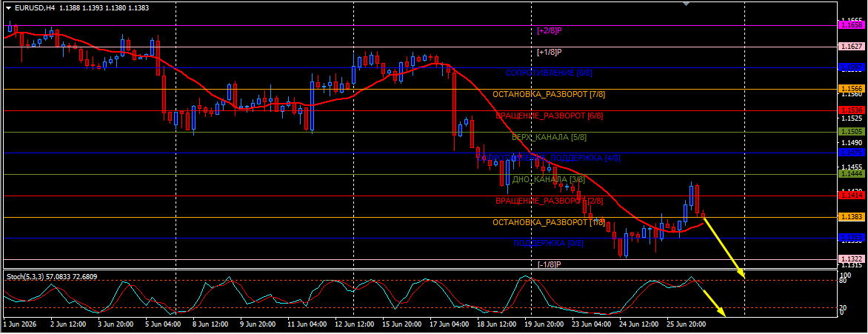Click the OHLC quote values 1.1388 1.1393 1.1380 1.1383
Viewport: 868px width, 334px height.
pyautogui.click(x=103, y=7)
